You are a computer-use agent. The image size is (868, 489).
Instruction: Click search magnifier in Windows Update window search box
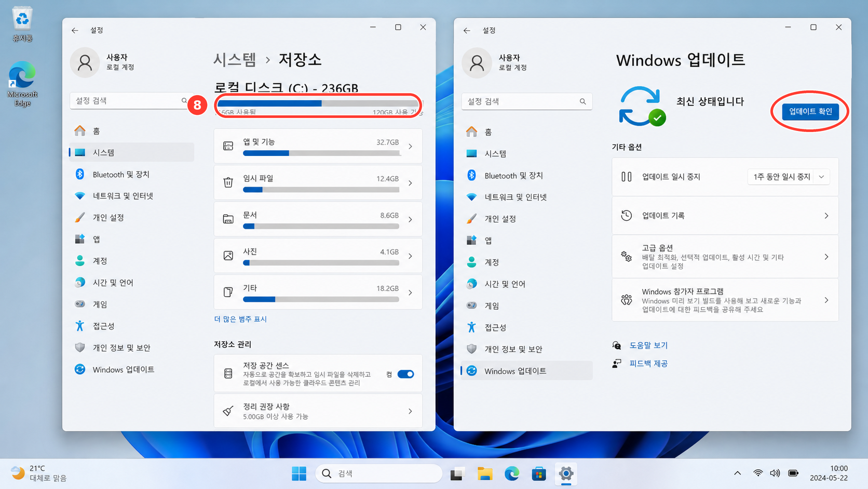pyautogui.click(x=582, y=101)
